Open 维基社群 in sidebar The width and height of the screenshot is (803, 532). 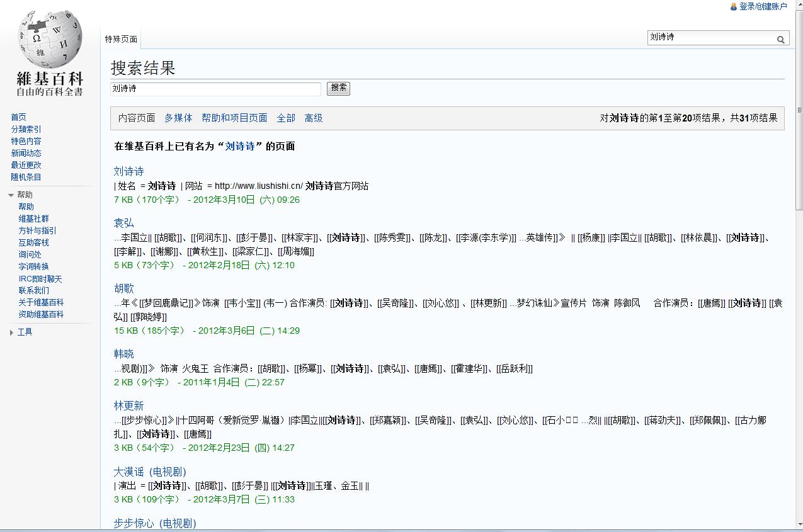tap(33, 218)
